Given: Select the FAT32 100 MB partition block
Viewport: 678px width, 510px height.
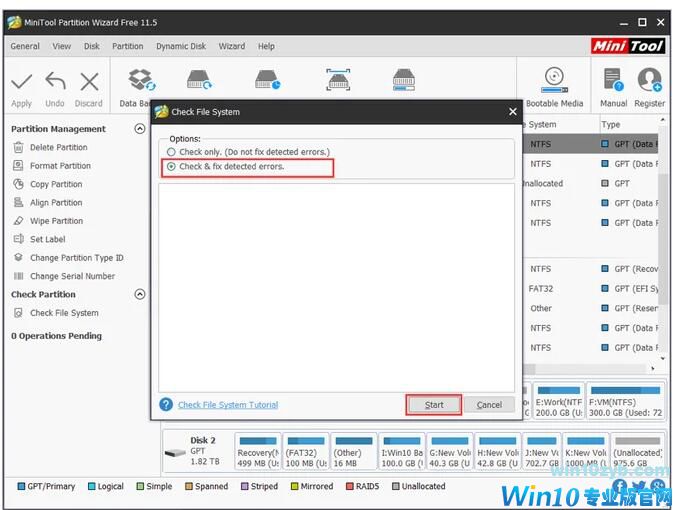Looking at the screenshot, I should [x=306, y=452].
